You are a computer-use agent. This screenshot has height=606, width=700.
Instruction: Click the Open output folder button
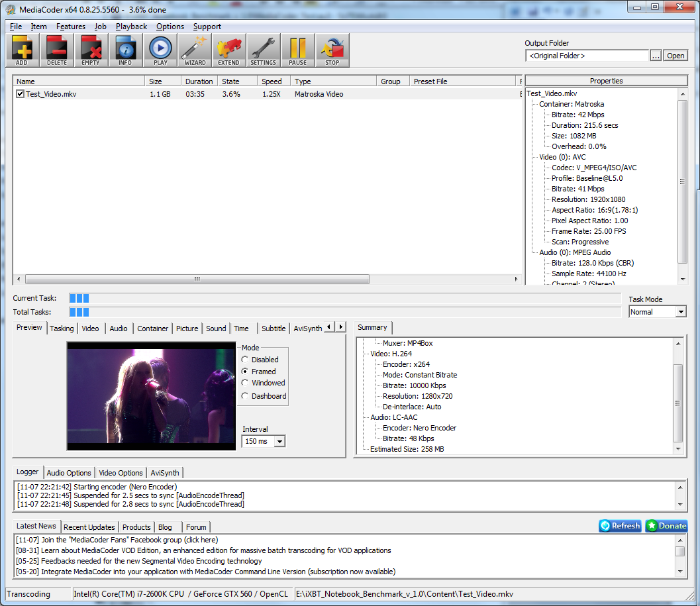[675, 56]
